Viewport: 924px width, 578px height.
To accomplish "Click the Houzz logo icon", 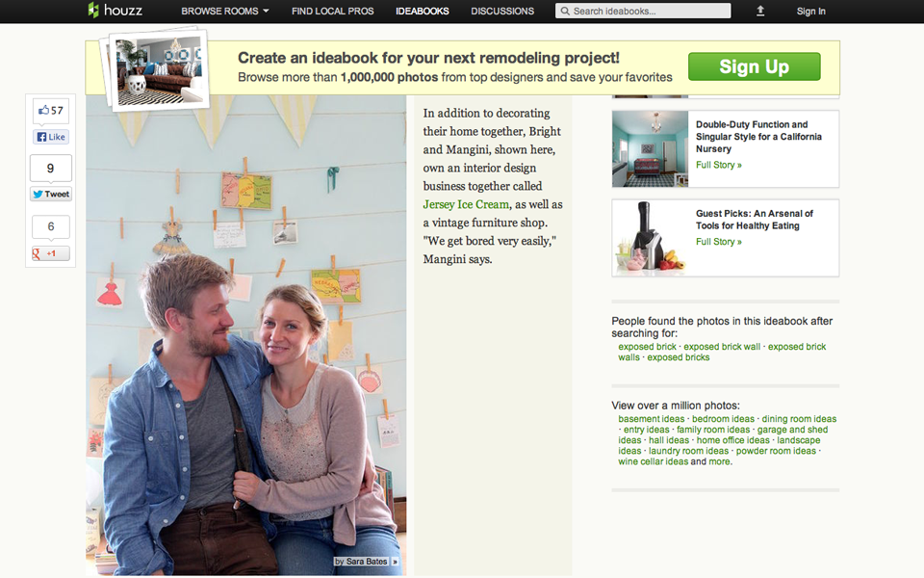I will pyautogui.click(x=93, y=10).
